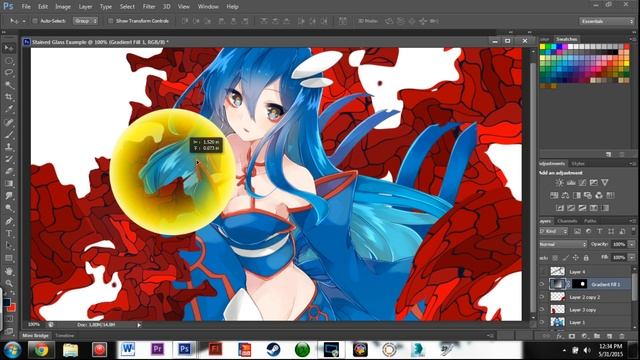This screenshot has width=640, height=360.
Task: Toggle lock all layer button
Action: pyautogui.click(x=586, y=258)
